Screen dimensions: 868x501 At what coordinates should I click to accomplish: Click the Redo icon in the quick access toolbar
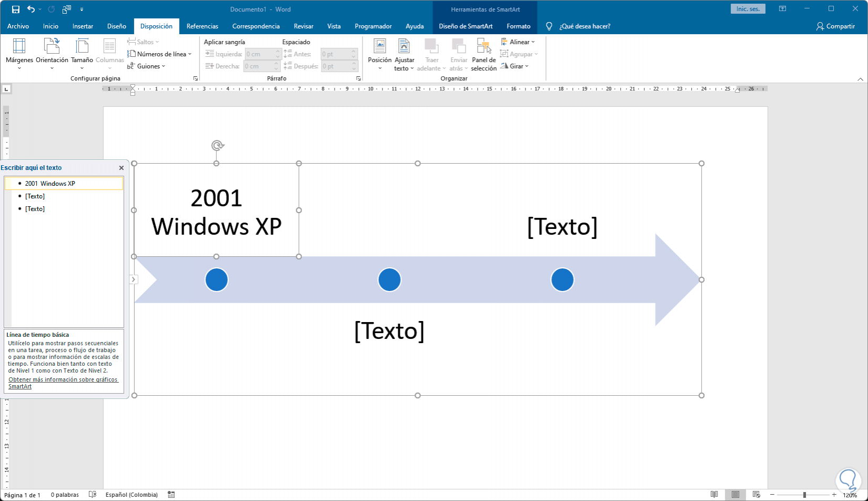click(x=52, y=9)
